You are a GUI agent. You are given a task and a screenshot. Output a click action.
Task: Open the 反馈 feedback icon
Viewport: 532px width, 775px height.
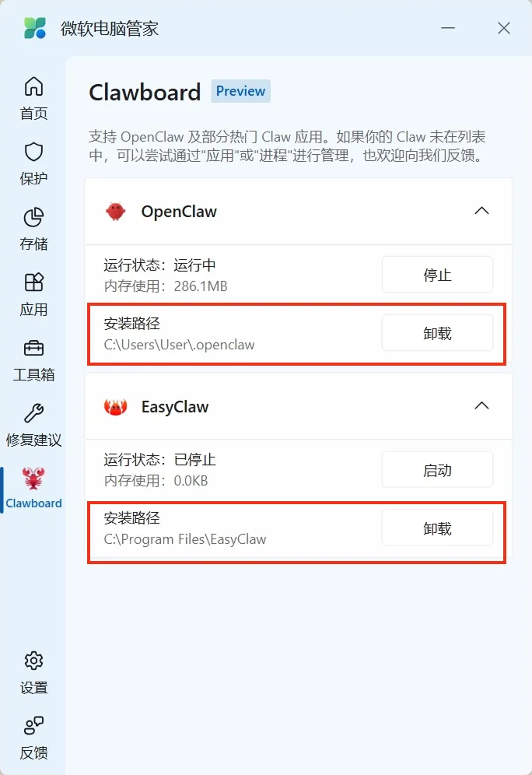click(x=33, y=725)
